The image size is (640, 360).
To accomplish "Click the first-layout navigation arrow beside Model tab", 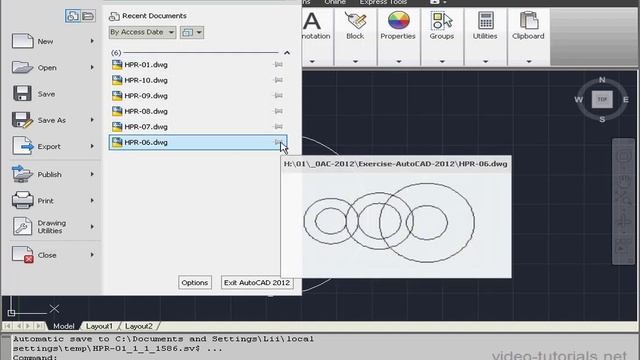I will (x=8, y=326).
